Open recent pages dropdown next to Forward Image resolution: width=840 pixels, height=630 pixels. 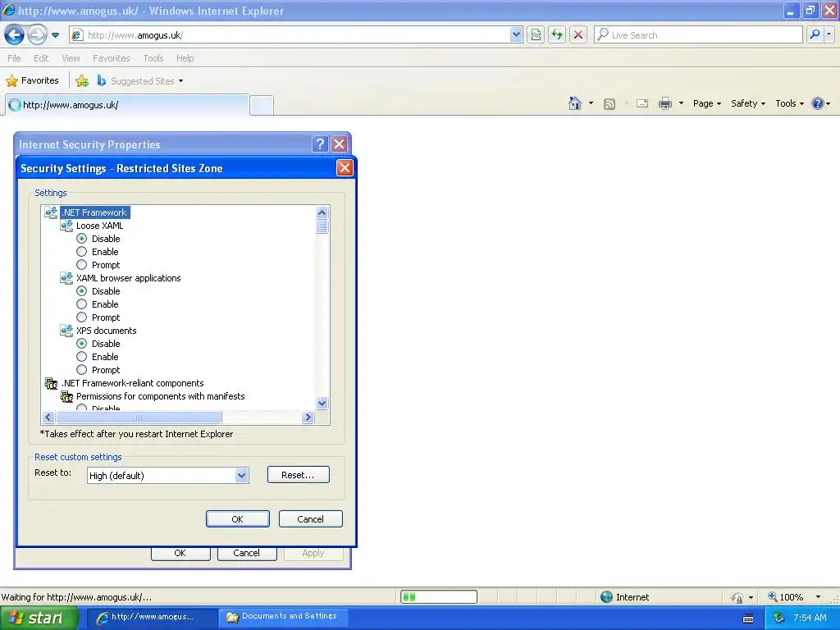[x=55, y=35]
